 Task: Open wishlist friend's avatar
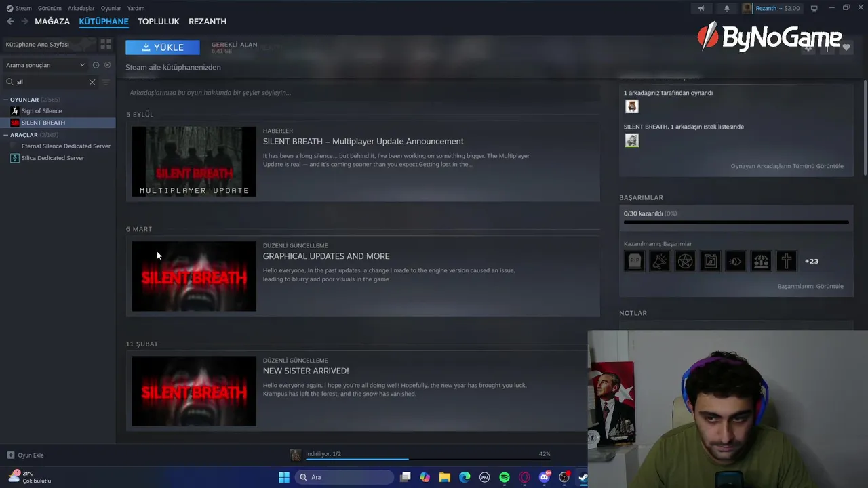[x=631, y=140]
